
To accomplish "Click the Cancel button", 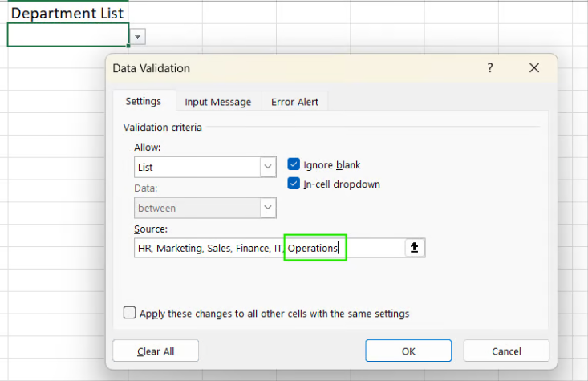I will pyautogui.click(x=506, y=351).
